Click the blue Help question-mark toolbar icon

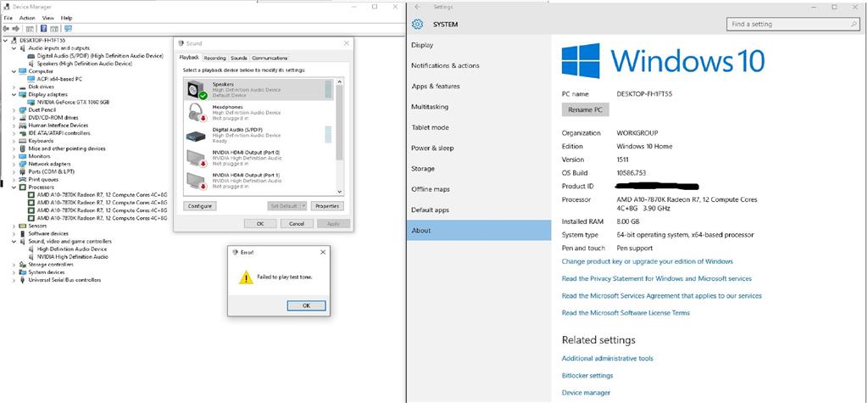pyautogui.click(x=44, y=28)
